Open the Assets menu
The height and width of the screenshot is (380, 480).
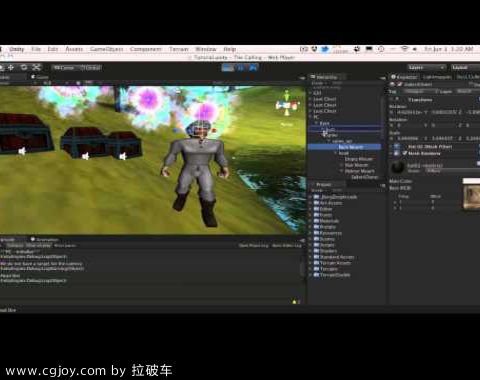click(74, 49)
